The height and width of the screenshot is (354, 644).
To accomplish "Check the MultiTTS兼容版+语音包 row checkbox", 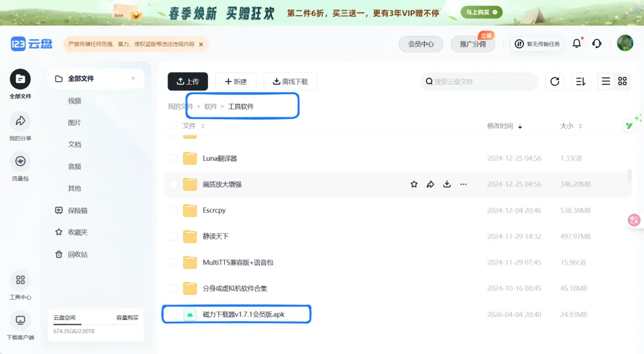I will tap(174, 262).
